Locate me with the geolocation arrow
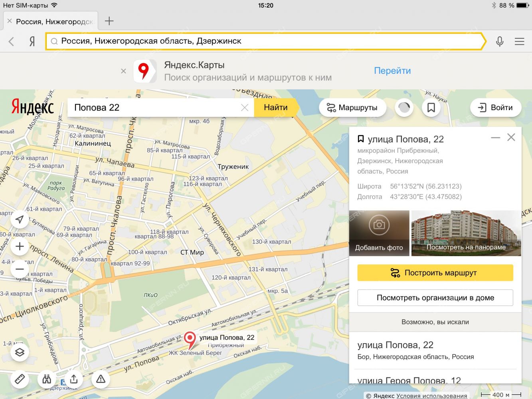Viewport: 532px width, 399px height. tap(20, 219)
